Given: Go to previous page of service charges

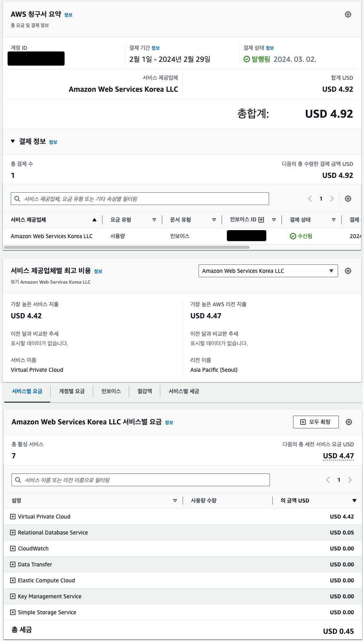Looking at the screenshot, I should (328, 480).
